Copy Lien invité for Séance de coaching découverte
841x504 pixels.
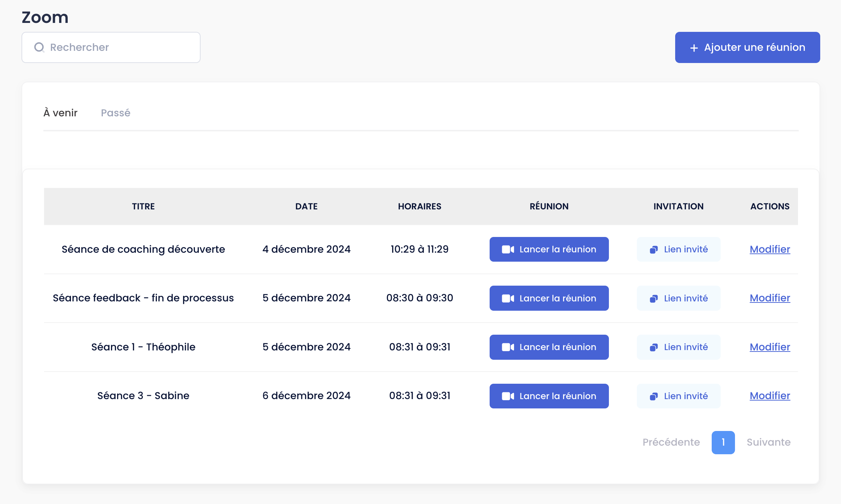(x=678, y=249)
